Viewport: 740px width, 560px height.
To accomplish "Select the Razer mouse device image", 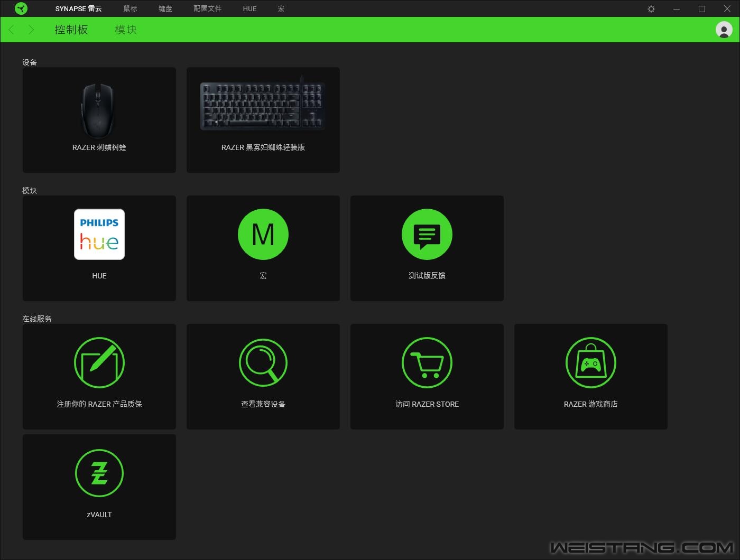I will click(99, 110).
